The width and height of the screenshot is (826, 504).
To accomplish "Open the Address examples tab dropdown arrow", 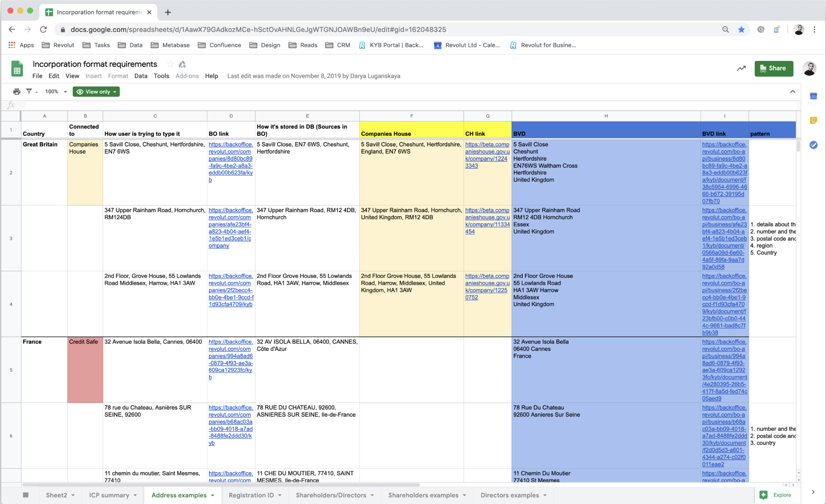I will click(x=213, y=495).
